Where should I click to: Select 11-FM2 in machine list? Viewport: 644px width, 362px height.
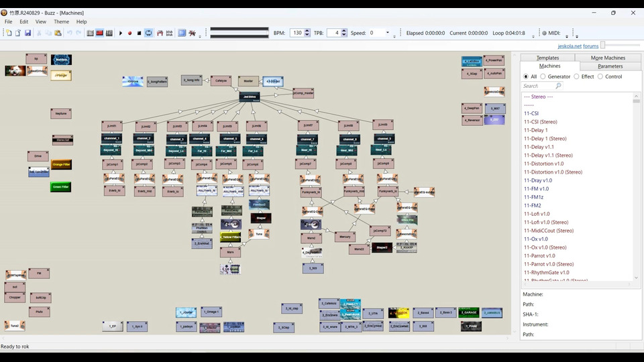click(532, 205)
